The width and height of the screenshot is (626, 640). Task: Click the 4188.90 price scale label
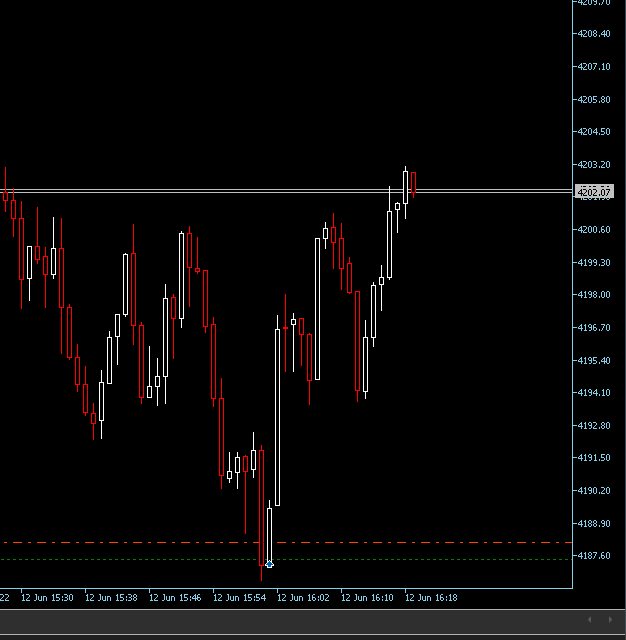click(x=594, y=524)
